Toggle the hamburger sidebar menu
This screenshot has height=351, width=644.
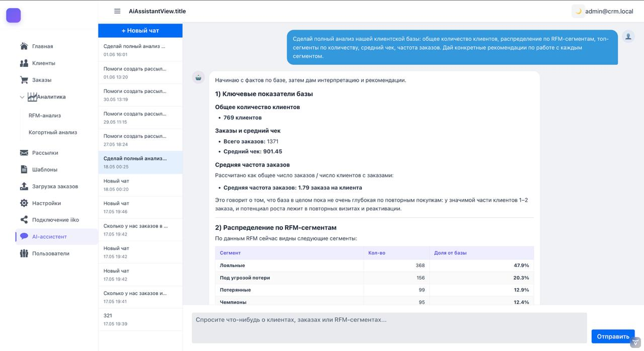pyautogui.click(x=117, y=11)
